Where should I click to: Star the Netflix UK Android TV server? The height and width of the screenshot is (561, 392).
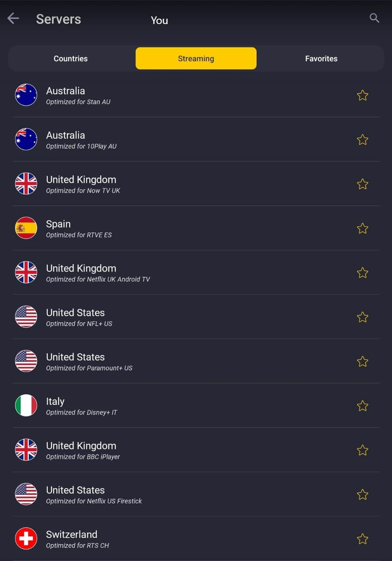tap(362, 273)
